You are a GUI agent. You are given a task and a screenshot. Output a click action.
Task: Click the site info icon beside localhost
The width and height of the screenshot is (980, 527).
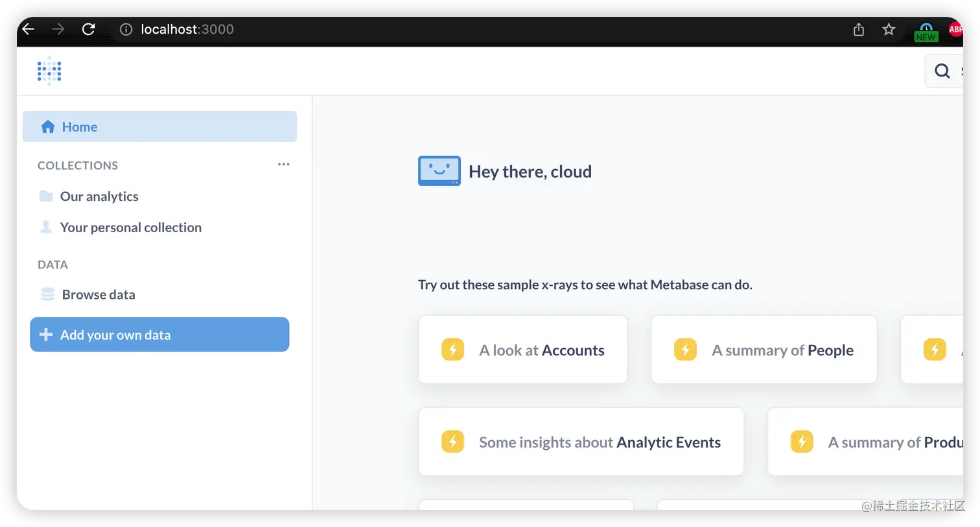(126, 29)
